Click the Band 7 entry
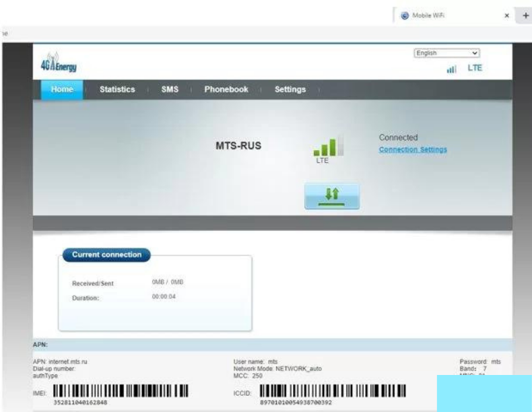The width and height of the screenshot is (532, 412). pyautogui.click(x=473, y=369)
